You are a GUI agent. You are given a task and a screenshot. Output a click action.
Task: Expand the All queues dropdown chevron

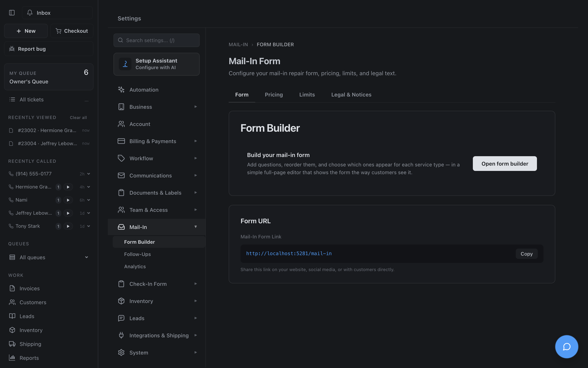pyautogui.click(x=87, y=257)
